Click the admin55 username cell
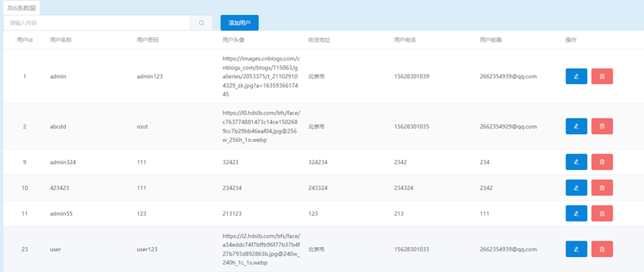Image resolution: width=644 pixels, height=272 pixels. [61, 213]
